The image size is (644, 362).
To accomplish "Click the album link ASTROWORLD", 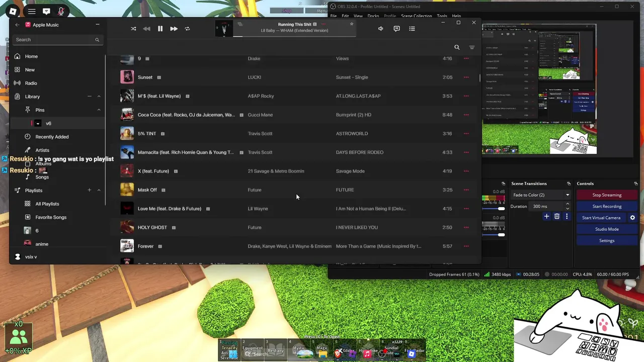I will coord(352,134).
